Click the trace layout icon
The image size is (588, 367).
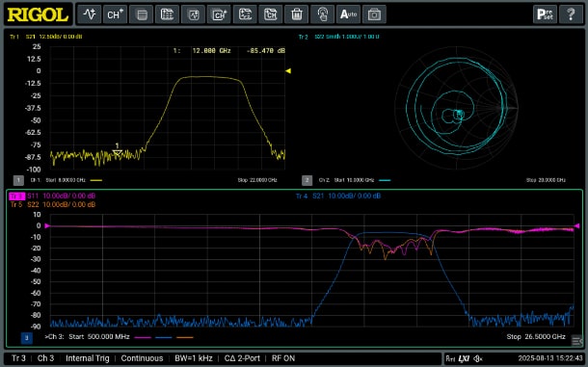point(245,14)
